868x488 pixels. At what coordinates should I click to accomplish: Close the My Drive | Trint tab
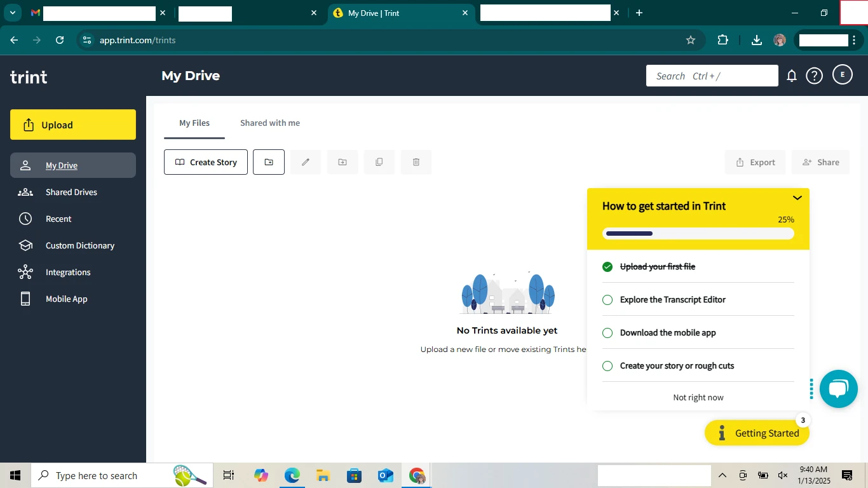(465, 13)
